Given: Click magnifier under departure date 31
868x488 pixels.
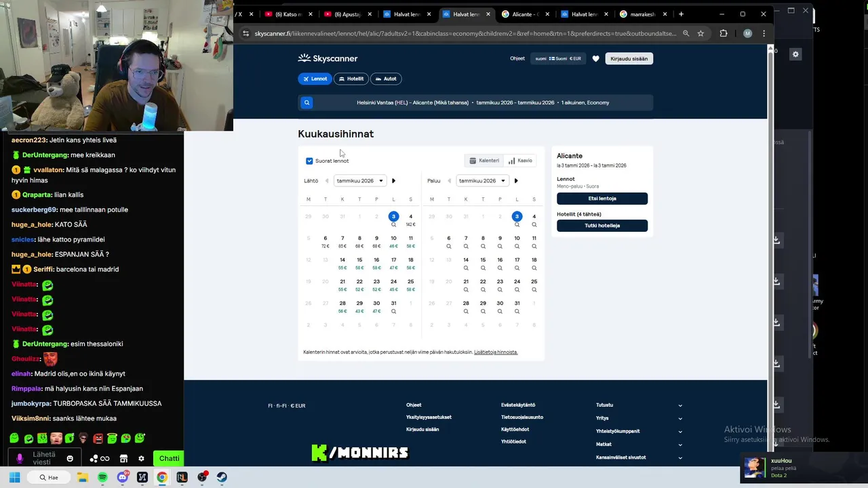Looking at the screenshot, I should pos(393,312).
